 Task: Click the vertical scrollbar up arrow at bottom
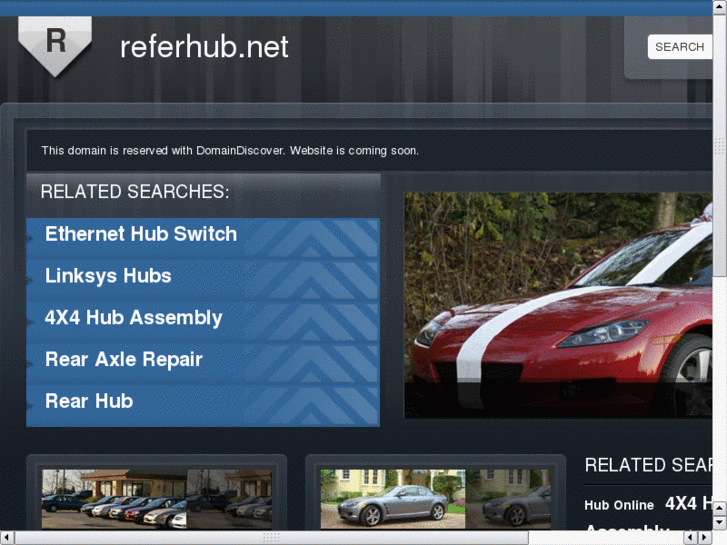pos(720,509)
